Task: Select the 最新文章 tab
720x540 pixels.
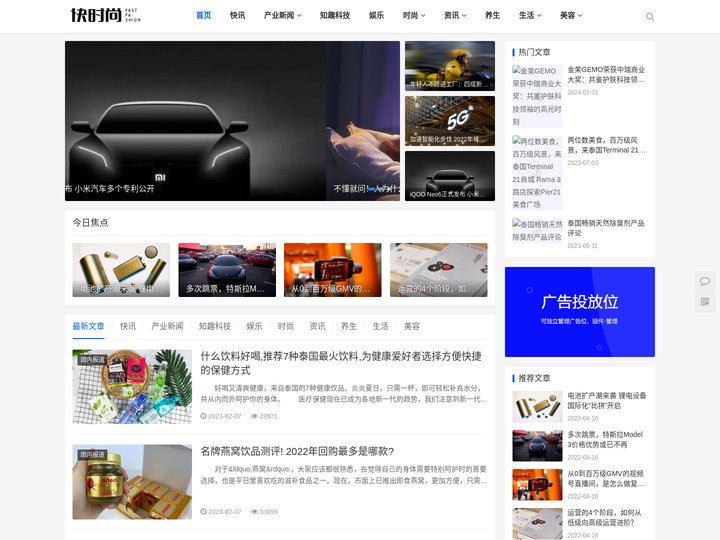Action: [88, 326]
